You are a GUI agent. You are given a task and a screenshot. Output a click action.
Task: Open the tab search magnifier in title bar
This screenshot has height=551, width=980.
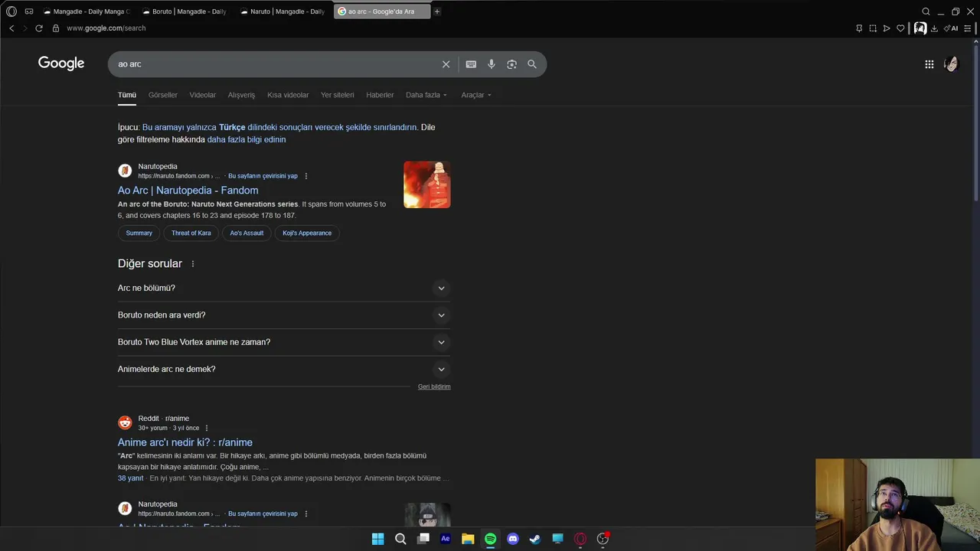point(926,11)
